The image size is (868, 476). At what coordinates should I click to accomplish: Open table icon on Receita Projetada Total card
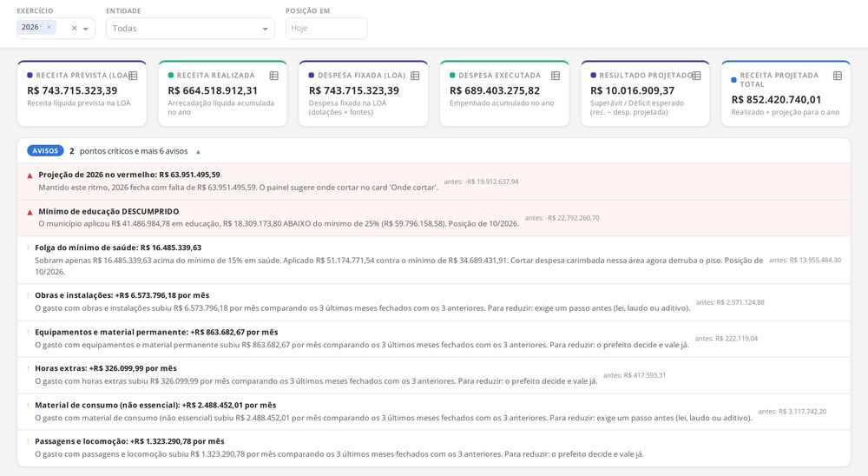point(837,76)
